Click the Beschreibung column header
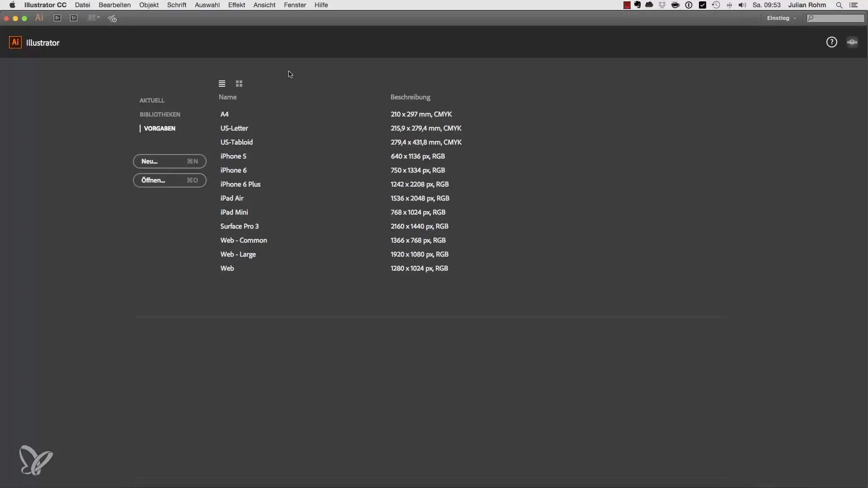The width and height of the screenshot is (868, 488). (x=410, y=97)
